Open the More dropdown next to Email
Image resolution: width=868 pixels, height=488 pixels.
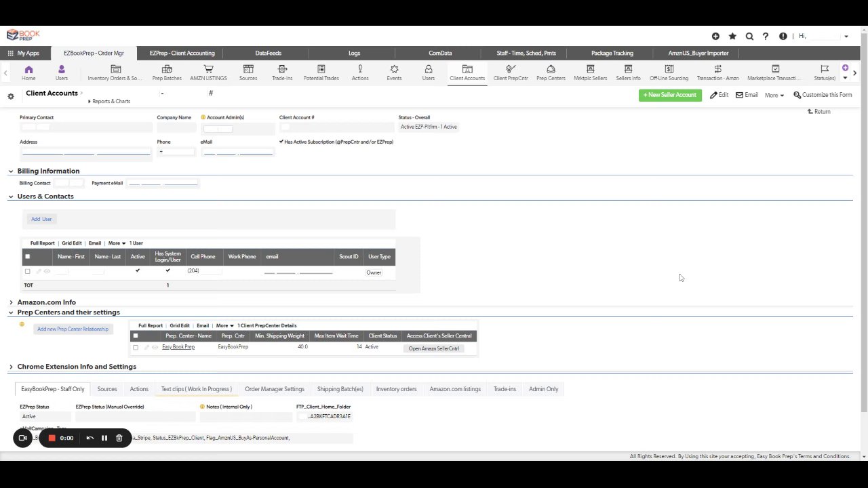pyautogui.click(x=774, y=96)
